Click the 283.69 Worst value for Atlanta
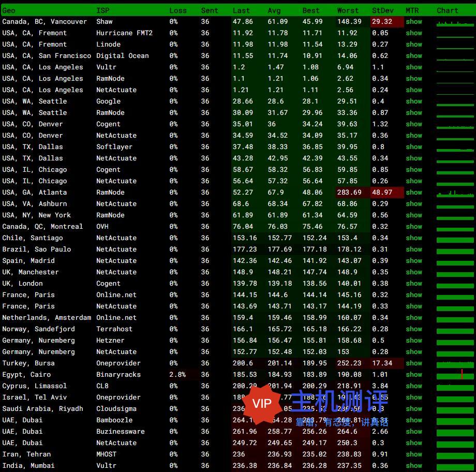 coord(349,192)
